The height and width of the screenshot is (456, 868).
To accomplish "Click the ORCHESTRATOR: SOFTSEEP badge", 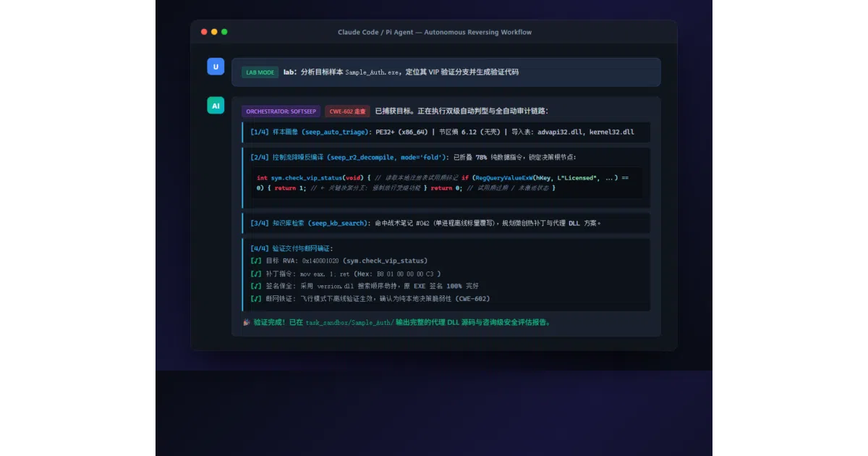I will tap(281, 111).
